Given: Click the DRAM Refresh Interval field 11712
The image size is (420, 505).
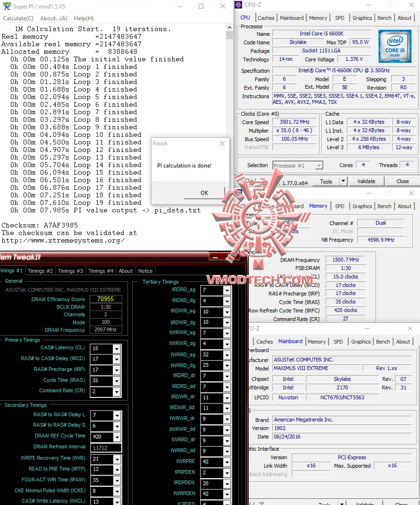Looking at the screenshot, I should tap(106, 448).
